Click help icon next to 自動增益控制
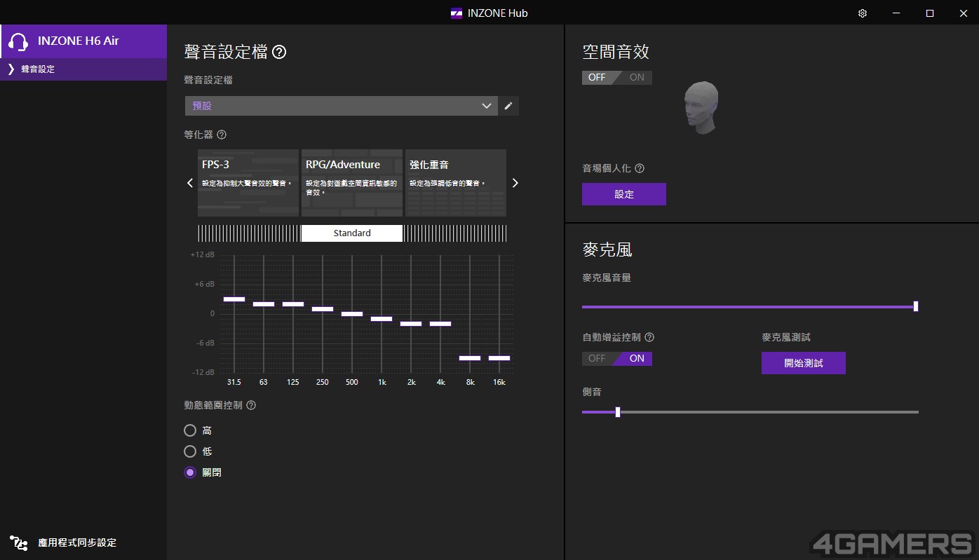 pos(649,337)
